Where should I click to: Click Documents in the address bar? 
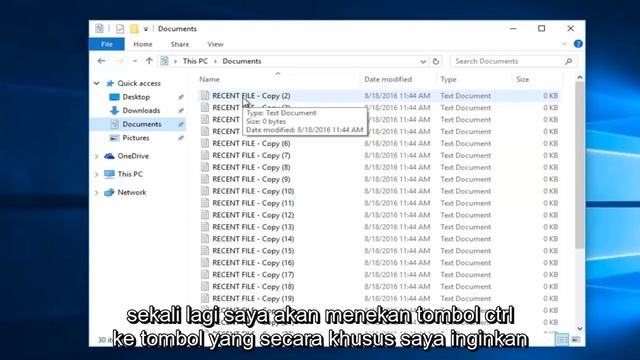click(242, 61)
